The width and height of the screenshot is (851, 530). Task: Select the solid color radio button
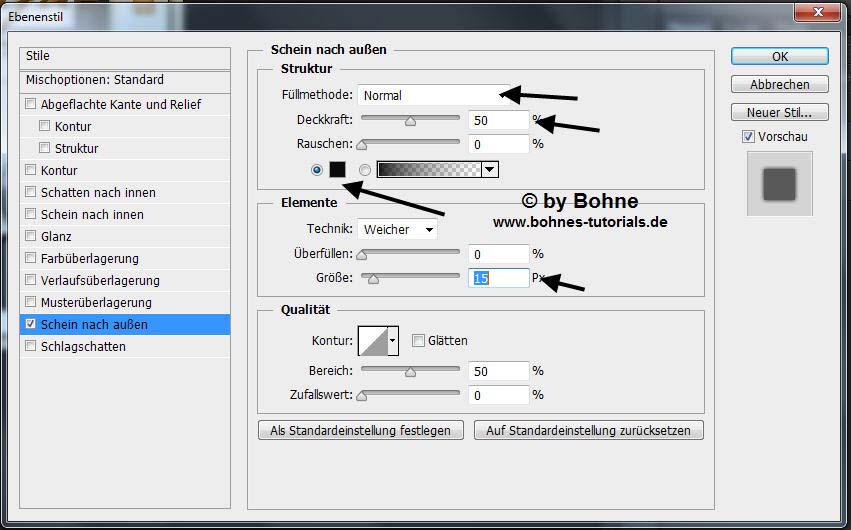click(x=317, y=170)
